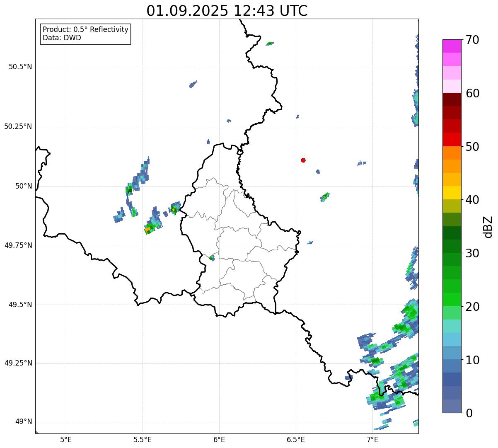The width and height of the screenshot is (498, 448).
Task: Click the latitude label "49°N"
Action: (x=23, y=422)
